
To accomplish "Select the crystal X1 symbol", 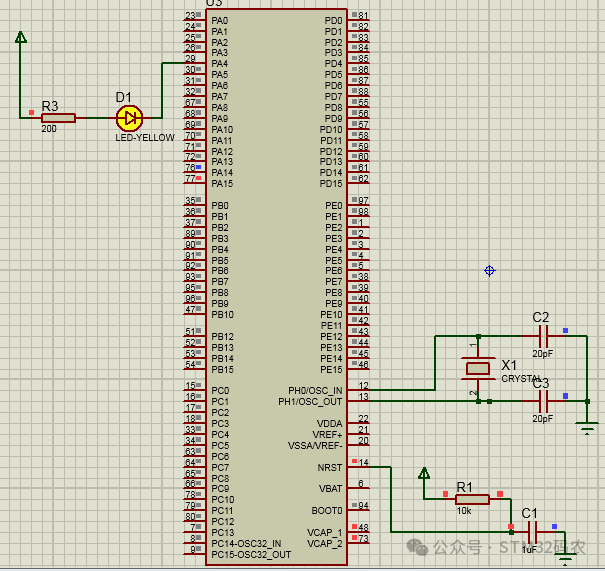I will (478, 368).
